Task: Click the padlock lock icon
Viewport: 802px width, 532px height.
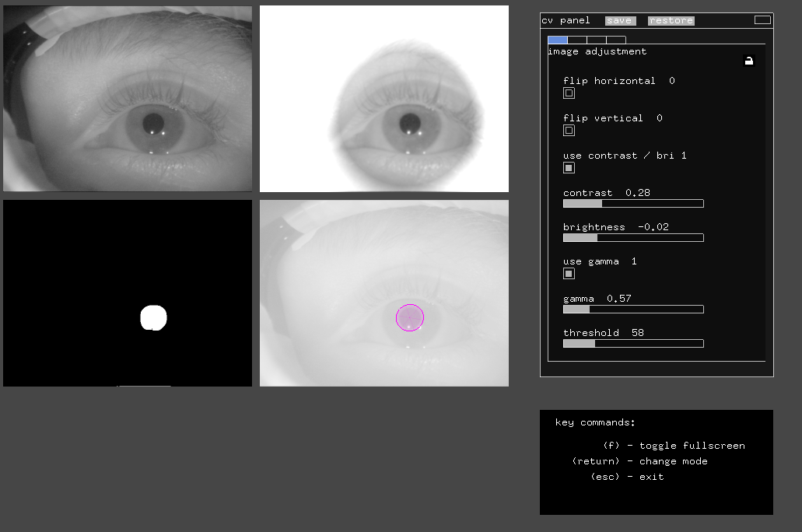Action: [748, 61]
